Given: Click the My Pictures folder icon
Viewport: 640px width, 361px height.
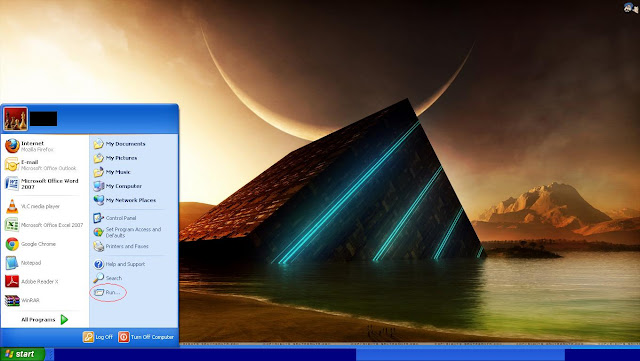Looking at the screenshot, I should pyautogui.click(x=98, y=158).
